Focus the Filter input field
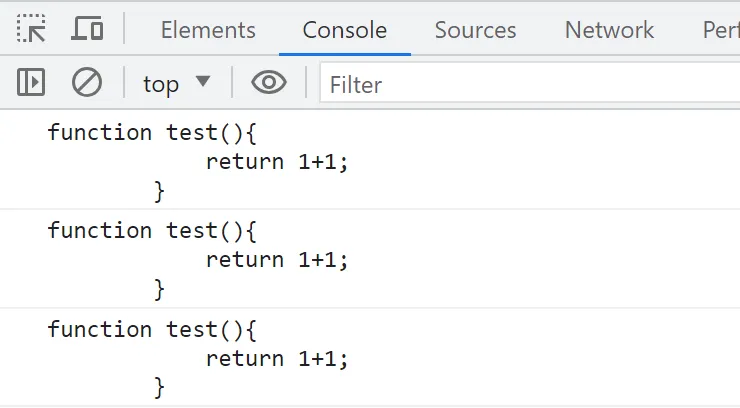This screenshot has height=408, width=740. 530,84
